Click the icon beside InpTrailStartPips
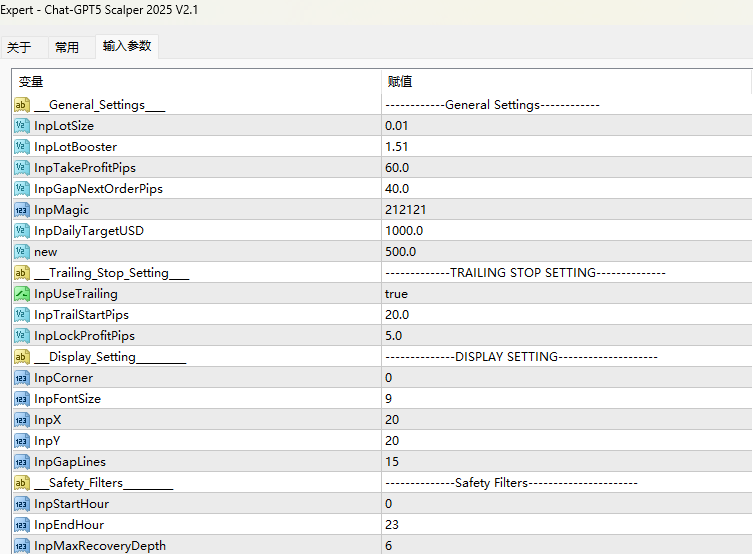Viewport: 753px width, 554px height. [x=22, y=315]
